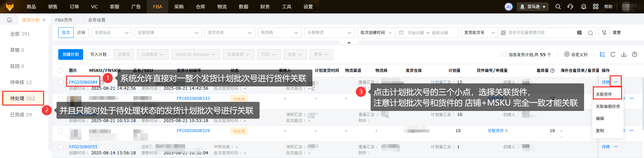Viewport: 644px width, 158px height.
Task: Open three-dots menu for FPG25080084
Action: click(x=616, y=82)
